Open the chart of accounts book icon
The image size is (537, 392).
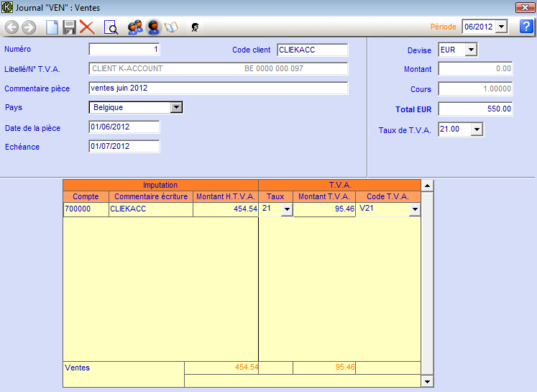click(x=171, y=27)
